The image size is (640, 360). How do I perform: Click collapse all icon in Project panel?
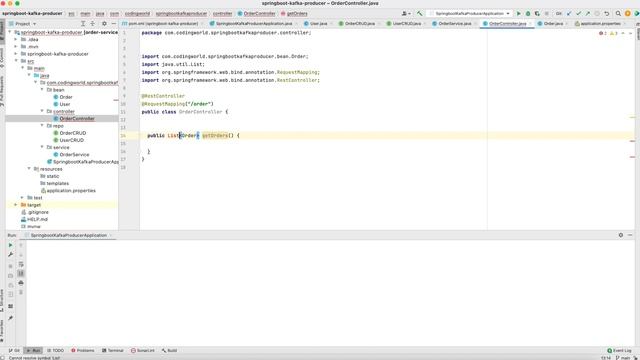[x=93, y=24]
